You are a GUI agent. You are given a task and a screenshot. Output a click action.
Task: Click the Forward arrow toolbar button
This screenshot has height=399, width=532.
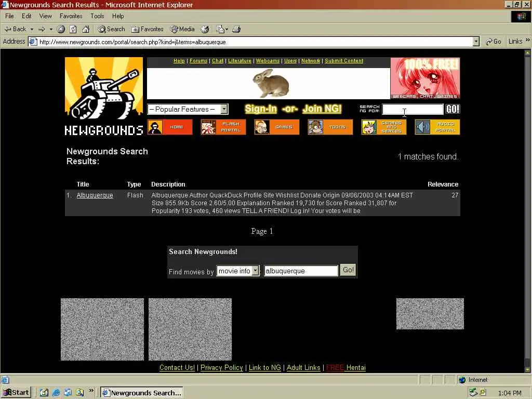point(42,29)
